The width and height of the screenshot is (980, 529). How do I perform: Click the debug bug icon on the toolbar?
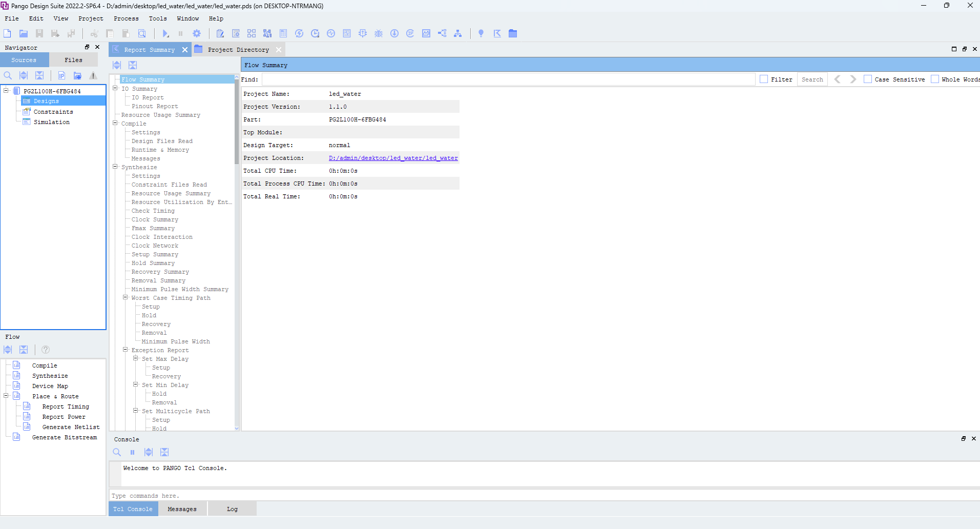pos(378,33)
